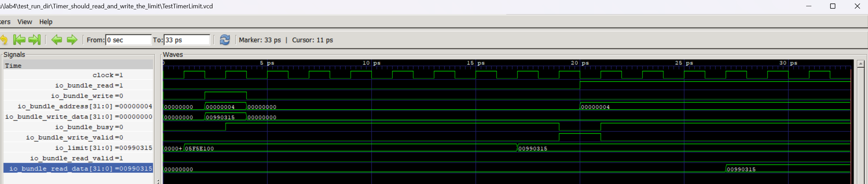Select io_limit[31:0] signal

(103, 148)
